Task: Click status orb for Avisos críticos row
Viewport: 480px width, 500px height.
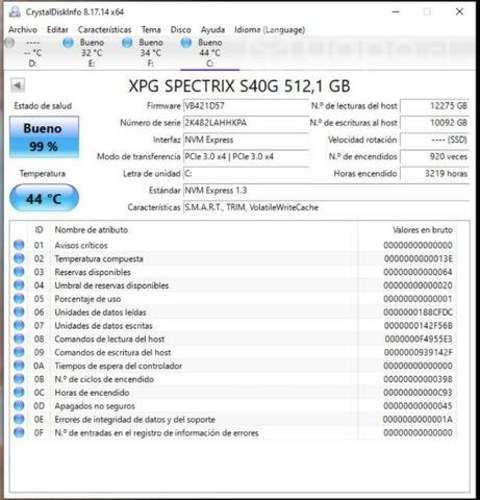Action: pos(19,245)
